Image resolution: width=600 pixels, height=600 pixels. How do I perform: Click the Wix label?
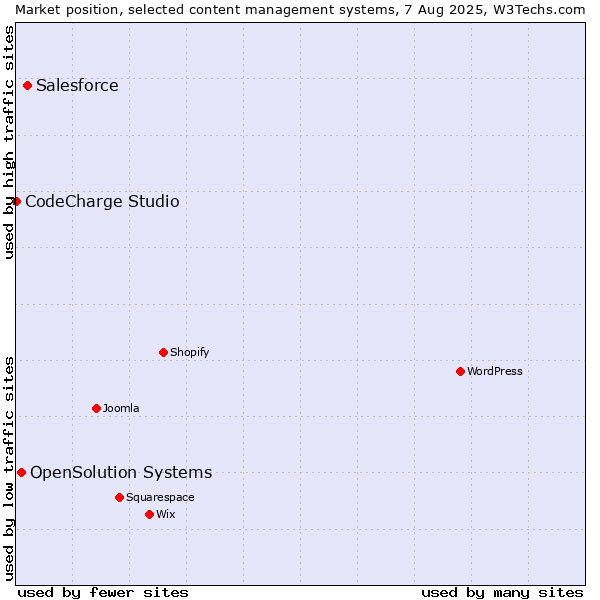(166, 514)
